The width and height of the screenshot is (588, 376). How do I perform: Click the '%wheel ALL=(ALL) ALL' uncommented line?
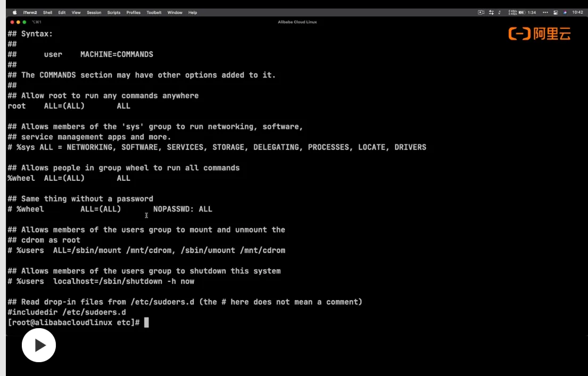click(69, 178)
